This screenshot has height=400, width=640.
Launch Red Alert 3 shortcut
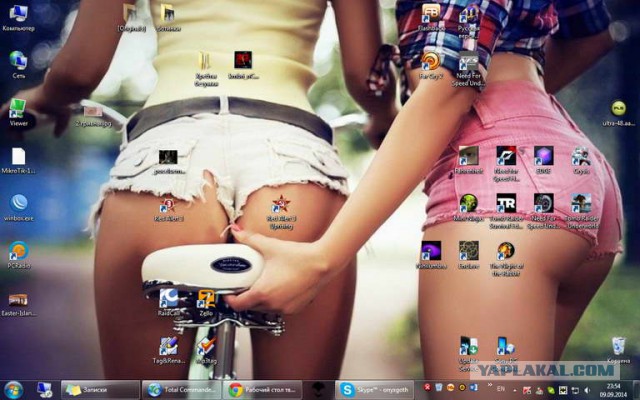click(169, 209)
